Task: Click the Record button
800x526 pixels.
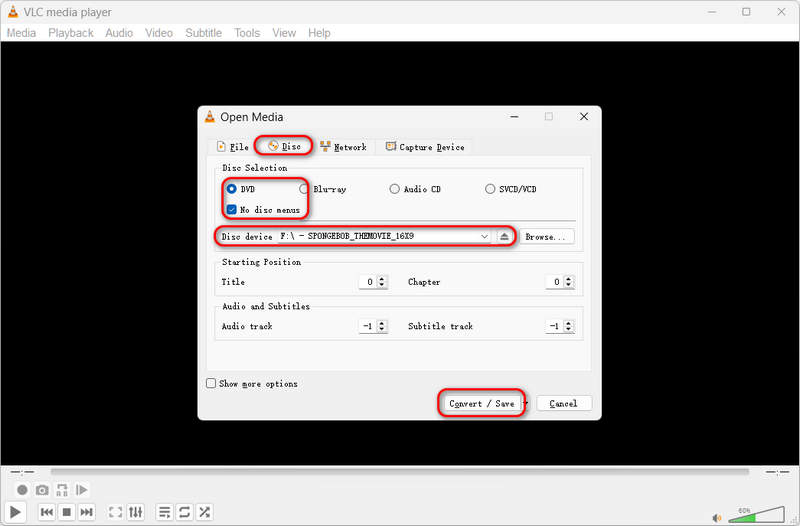Action: coord(22,490)
